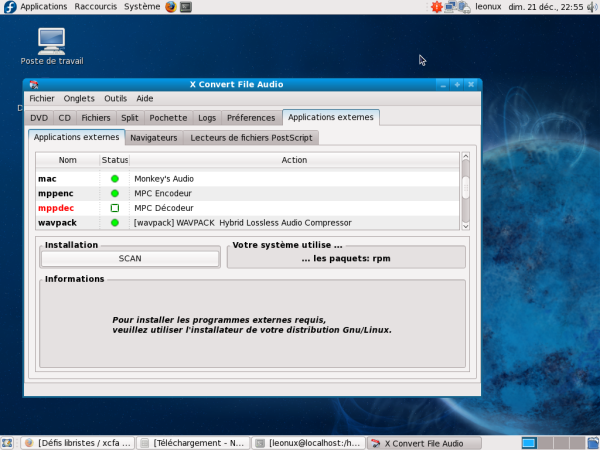Open the date and time clock applet
The image size is (600, 450).
[546, 7]
